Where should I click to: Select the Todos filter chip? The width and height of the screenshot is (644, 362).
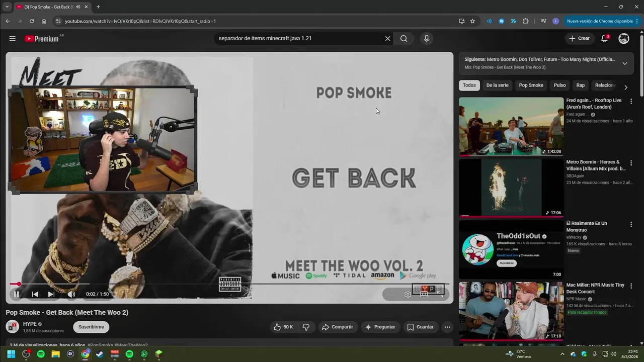469,85
